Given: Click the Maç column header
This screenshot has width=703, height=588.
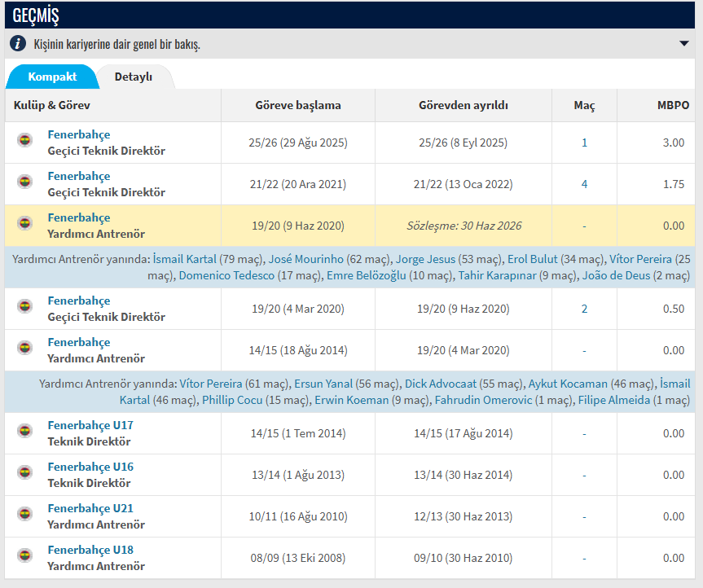Looking at the screenshot, I should (584, 105).
